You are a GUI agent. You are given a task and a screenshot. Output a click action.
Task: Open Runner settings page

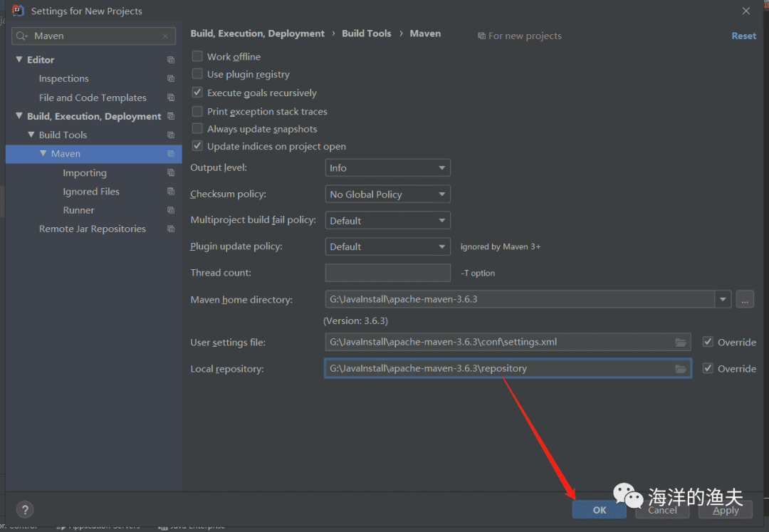[78, 210]
